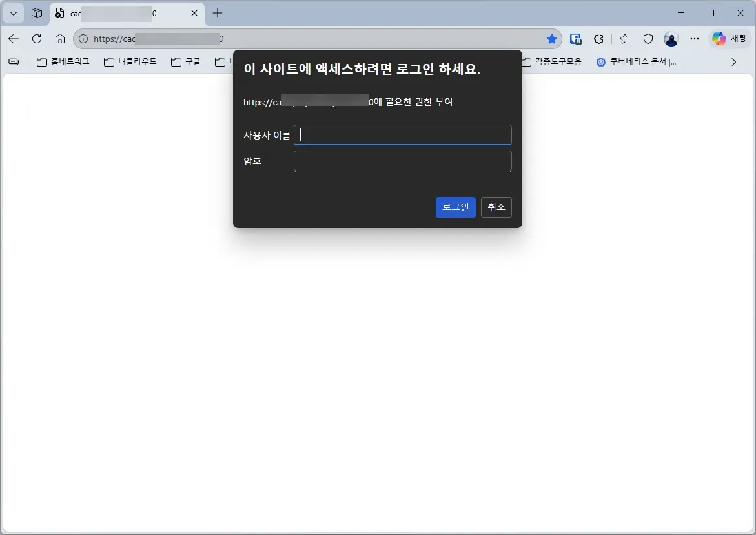Focus the 사용자 이름 input field
This screenshot has width=756, height=535.
403,135
